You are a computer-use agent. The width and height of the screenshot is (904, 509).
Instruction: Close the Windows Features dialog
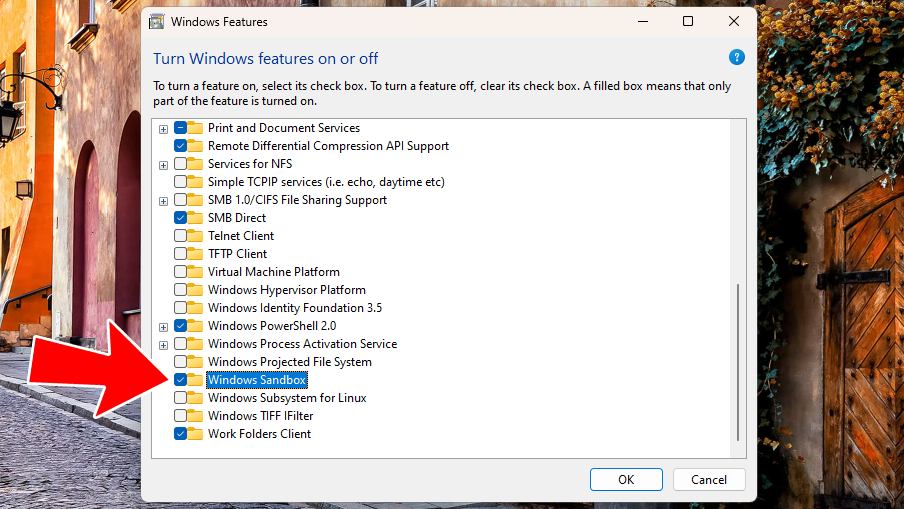tap(733, 21)
